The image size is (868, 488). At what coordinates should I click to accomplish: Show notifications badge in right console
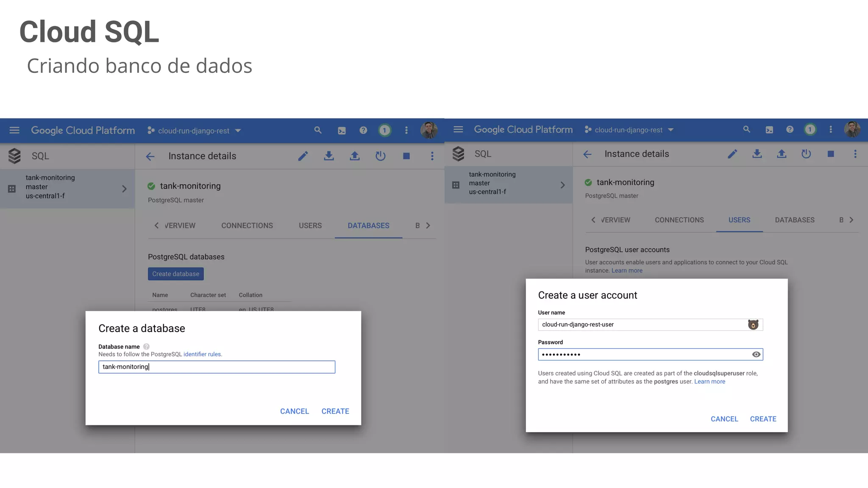pyautogui.click(x=810, y=130)
